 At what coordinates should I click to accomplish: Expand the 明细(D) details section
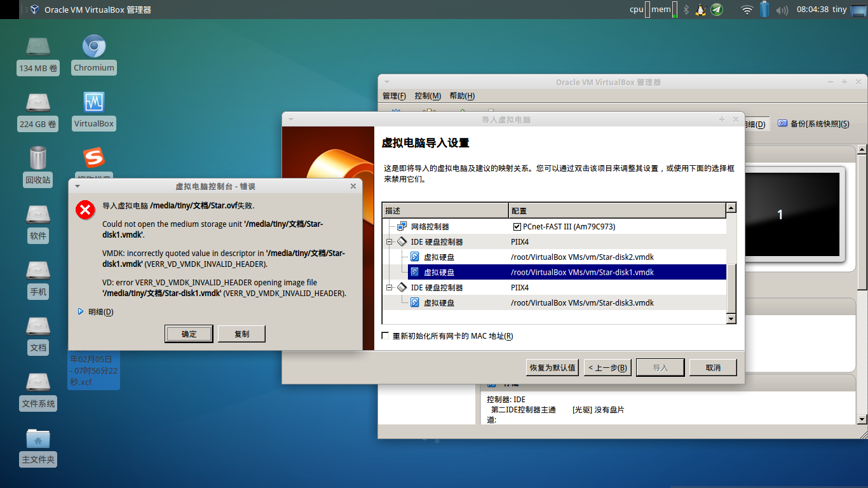tap(81, 312)
